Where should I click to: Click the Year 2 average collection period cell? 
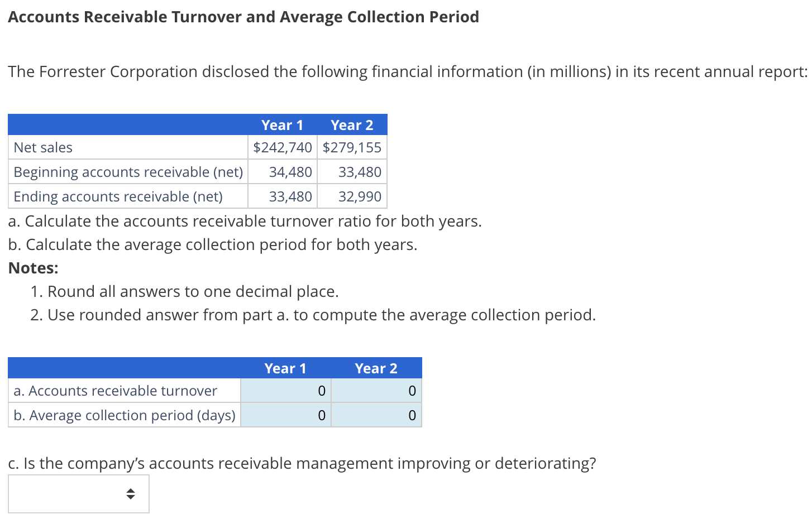(376, 415)
